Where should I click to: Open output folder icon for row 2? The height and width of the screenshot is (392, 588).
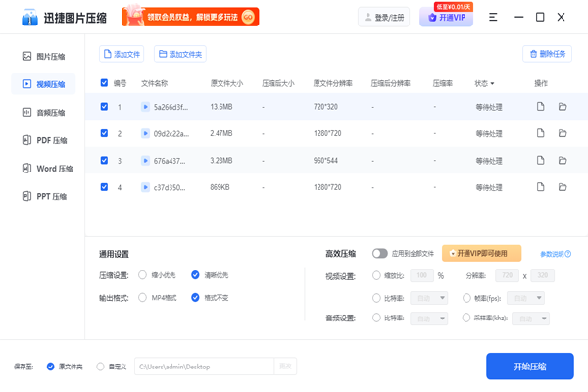pos(563,132)
